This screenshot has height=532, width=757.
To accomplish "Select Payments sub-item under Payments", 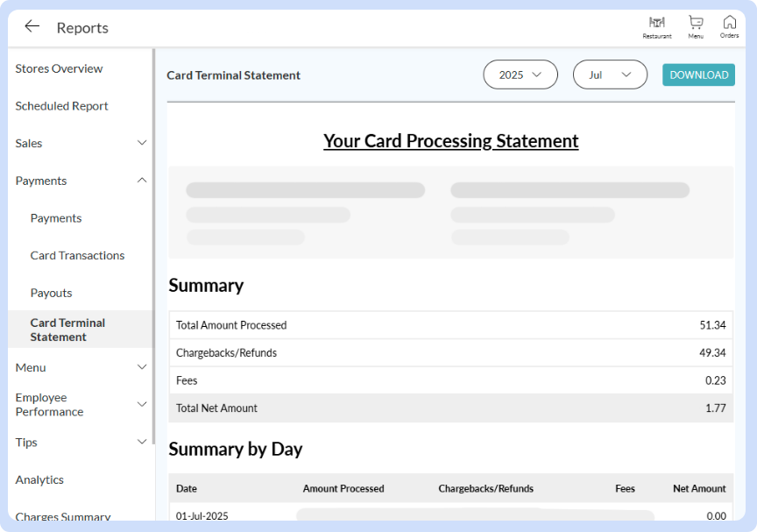I will point(56,218).
